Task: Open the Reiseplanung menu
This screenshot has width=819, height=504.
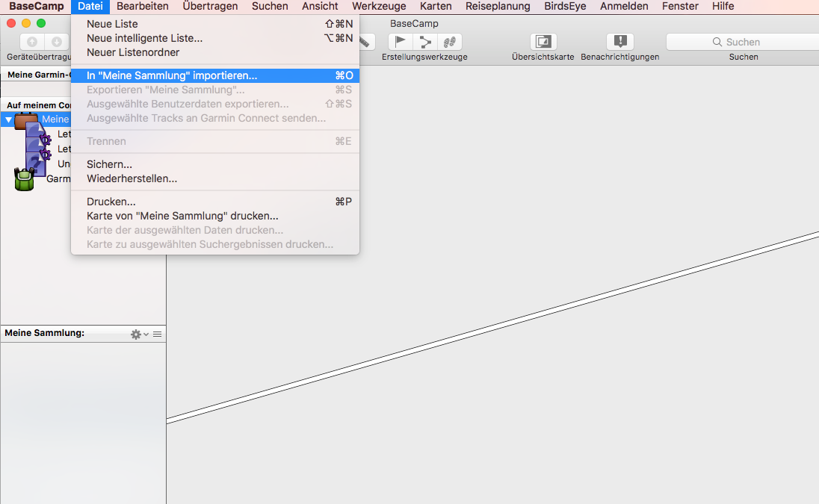Action: pyautogui.click(x=497, y=6)
